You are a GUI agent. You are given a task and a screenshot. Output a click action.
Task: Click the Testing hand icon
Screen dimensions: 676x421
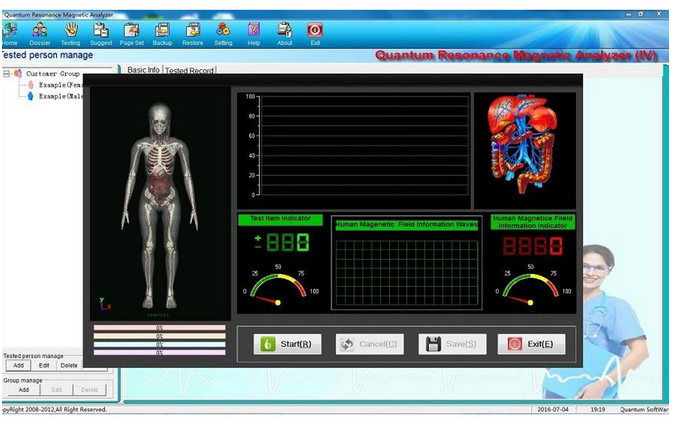tap(70, 34)
